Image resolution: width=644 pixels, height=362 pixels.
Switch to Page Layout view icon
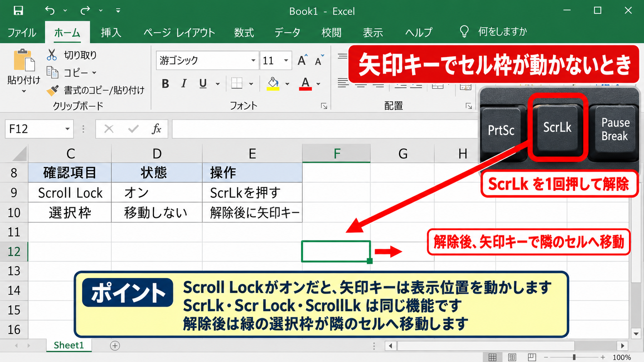coord(512,357)
